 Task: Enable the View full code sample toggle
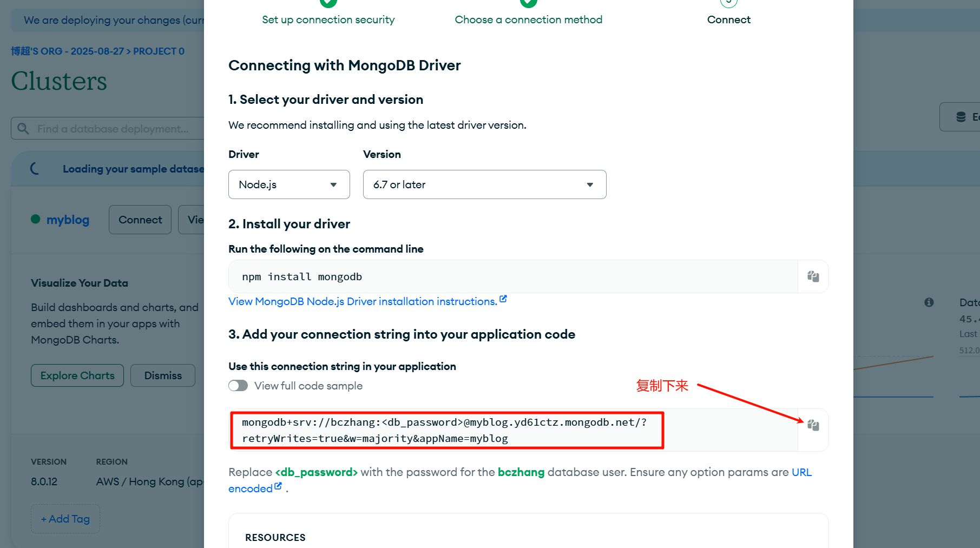[238, 386]
